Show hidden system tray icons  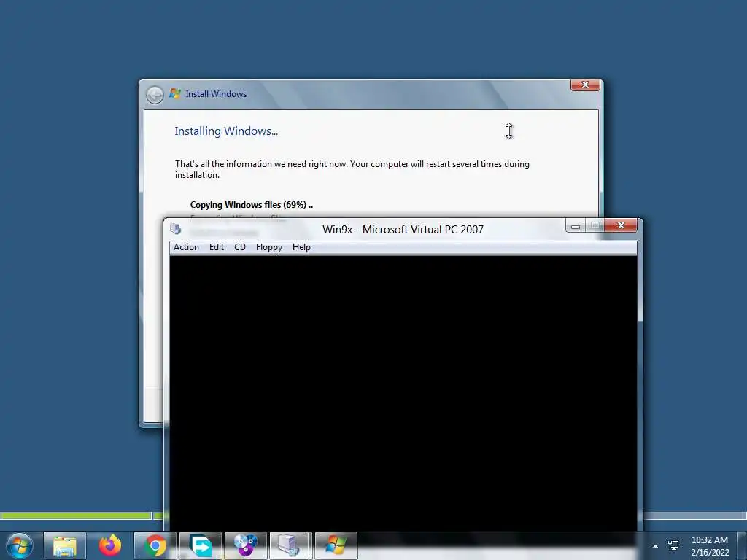[656, 546]
